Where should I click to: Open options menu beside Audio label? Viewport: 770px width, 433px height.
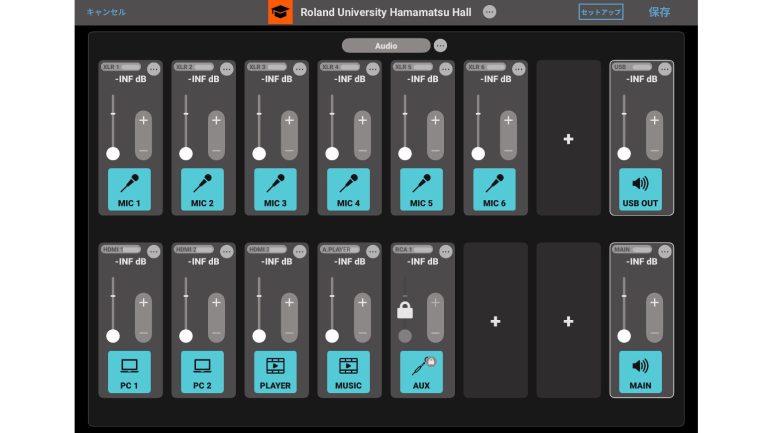(440, 46)
